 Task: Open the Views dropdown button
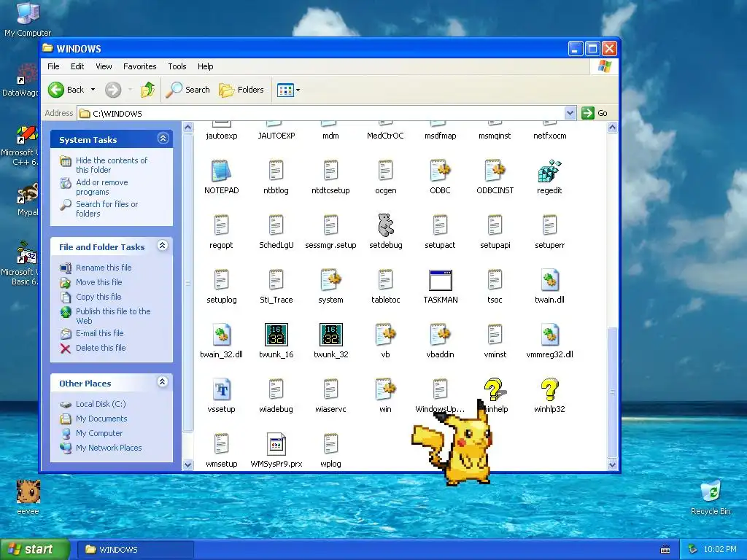click(289, 90)
